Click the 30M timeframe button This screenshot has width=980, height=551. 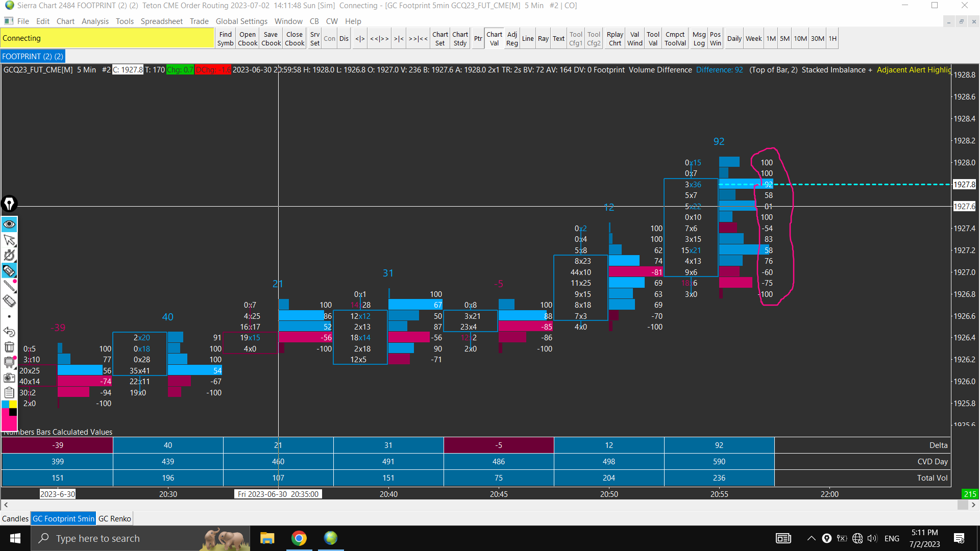818,39
